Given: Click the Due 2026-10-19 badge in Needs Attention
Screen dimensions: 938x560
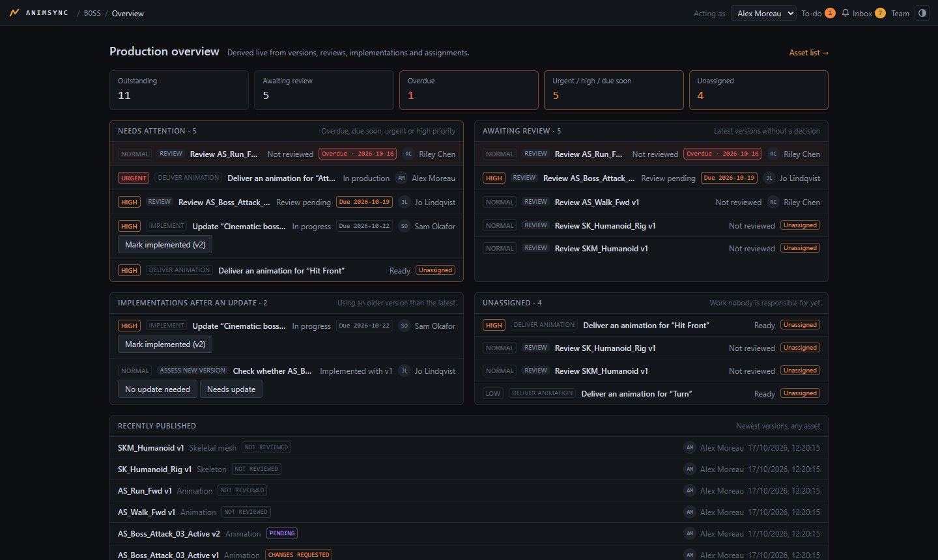Looking at the screenshot, I should click(364, 203).
